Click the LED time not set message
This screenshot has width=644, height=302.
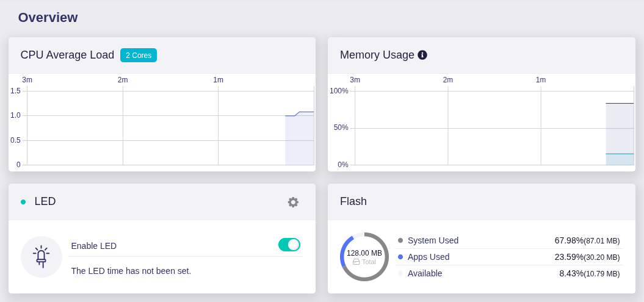tap(131, 271)
